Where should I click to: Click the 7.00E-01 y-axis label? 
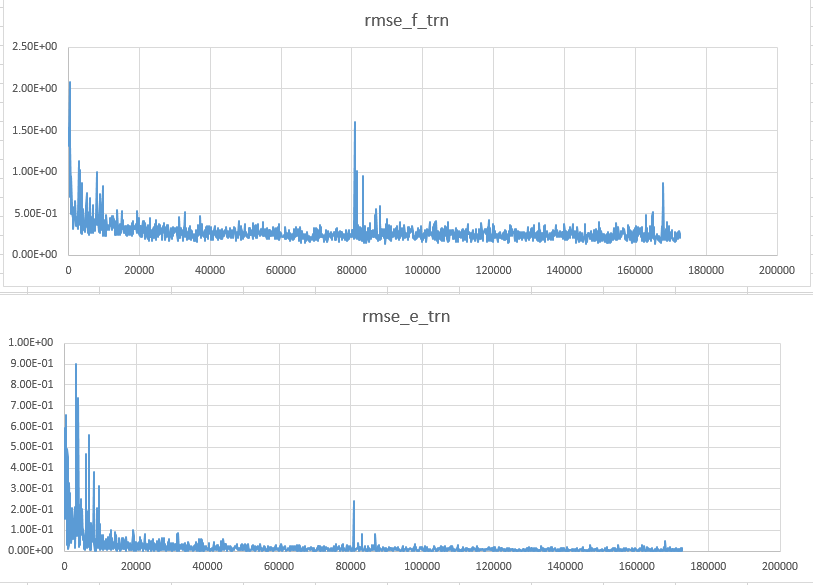tap(32, 405)
